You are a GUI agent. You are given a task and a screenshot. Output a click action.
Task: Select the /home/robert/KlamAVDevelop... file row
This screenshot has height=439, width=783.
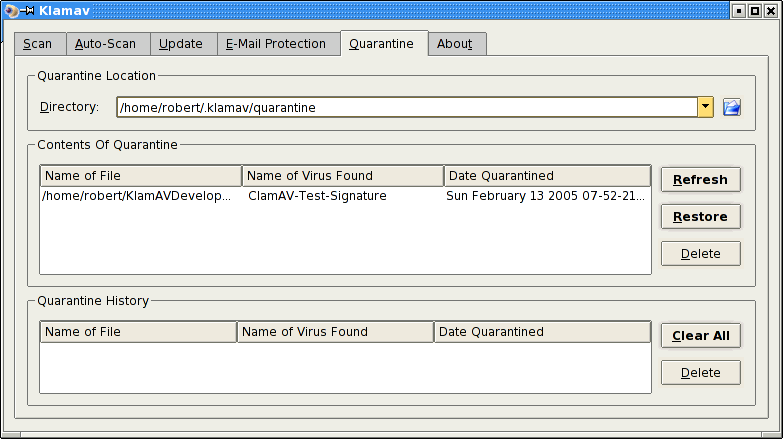(x=346, y=196)
